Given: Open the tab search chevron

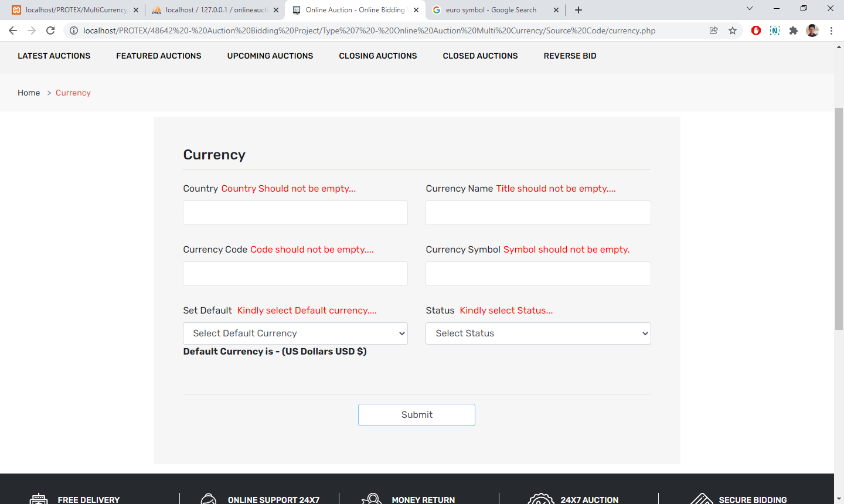Looking at the screenshot, I should tap(749, 8).
